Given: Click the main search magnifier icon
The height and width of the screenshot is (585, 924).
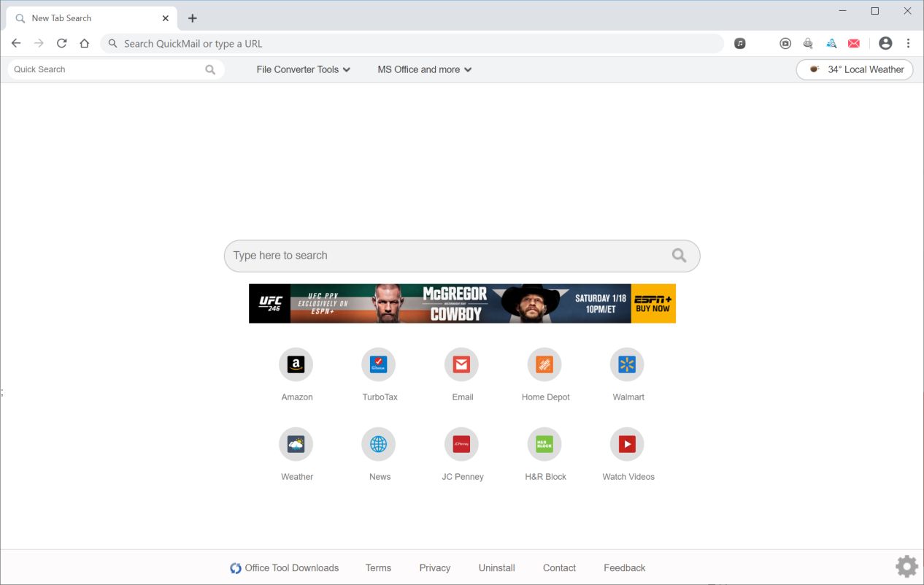Looking at the screenshot, I should coord(679,256).
